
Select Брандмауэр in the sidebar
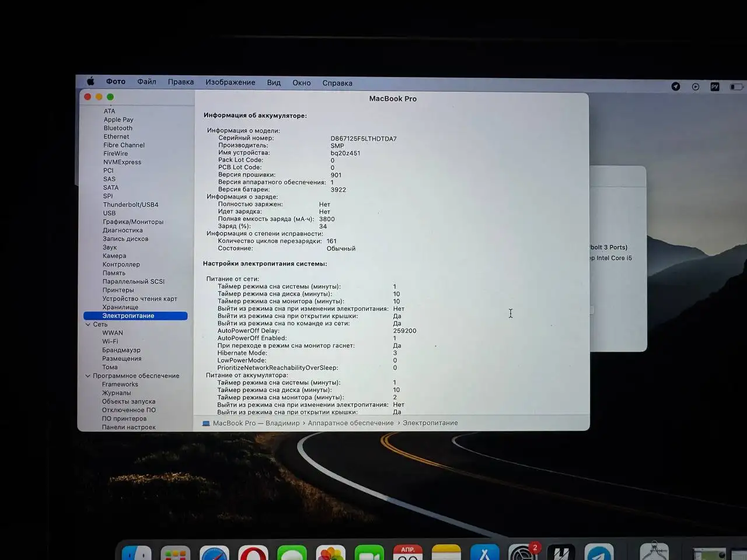(x=121, y=350)
